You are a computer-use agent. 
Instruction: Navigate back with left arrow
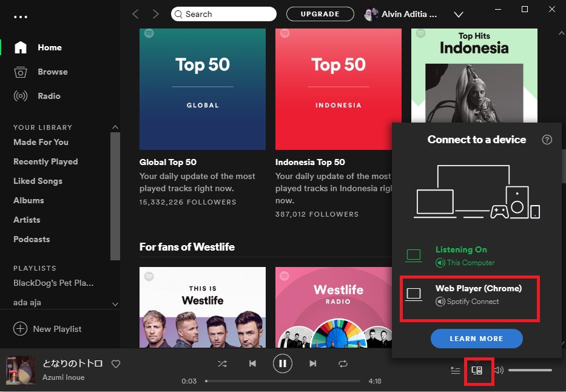click(x=135, y=14)
